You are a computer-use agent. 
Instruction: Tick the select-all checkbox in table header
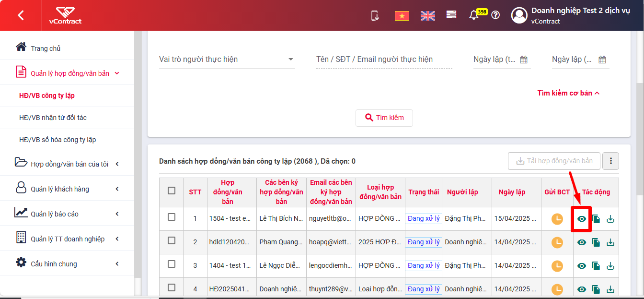(x=172, y=191)
